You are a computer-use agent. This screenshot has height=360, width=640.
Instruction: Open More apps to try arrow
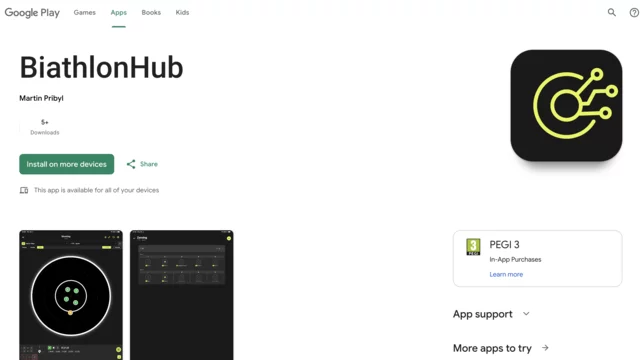(545, 348)
